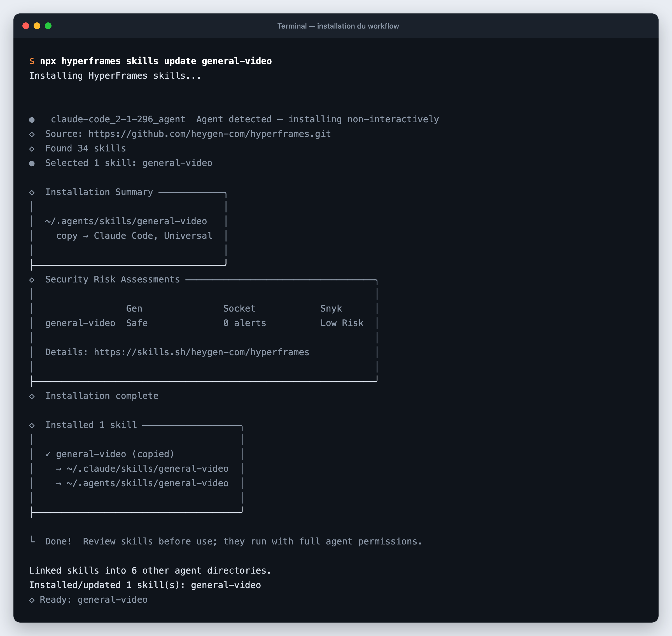This screenshot has width=672, height=636.
Task: Click 'Installation Summary' heading
Action: 99,192
